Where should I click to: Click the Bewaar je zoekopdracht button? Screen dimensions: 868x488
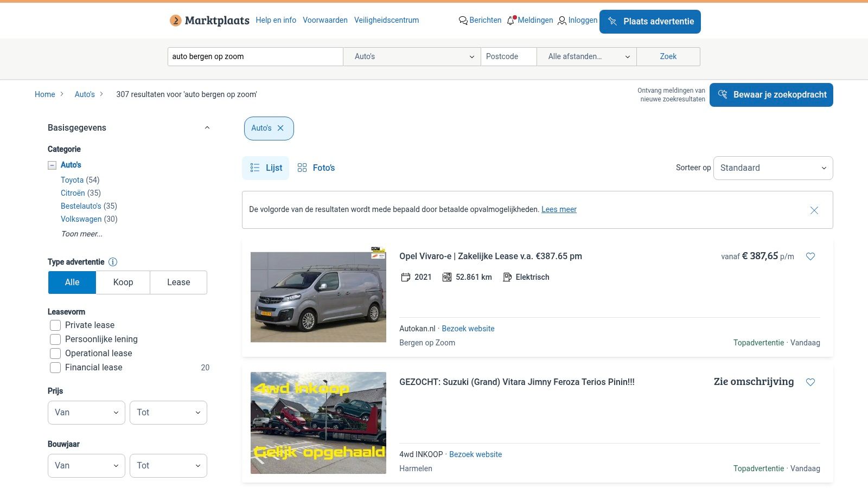(x=771, y=95)
